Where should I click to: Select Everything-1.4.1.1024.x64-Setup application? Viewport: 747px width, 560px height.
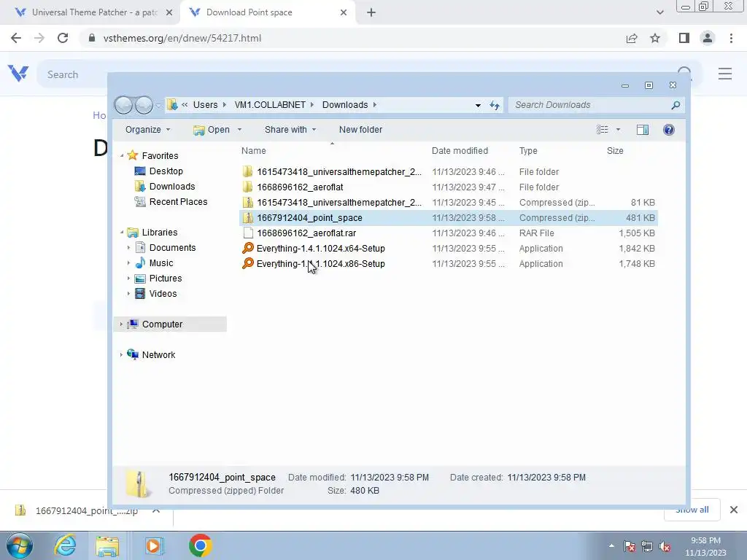(x=448, y=248)
